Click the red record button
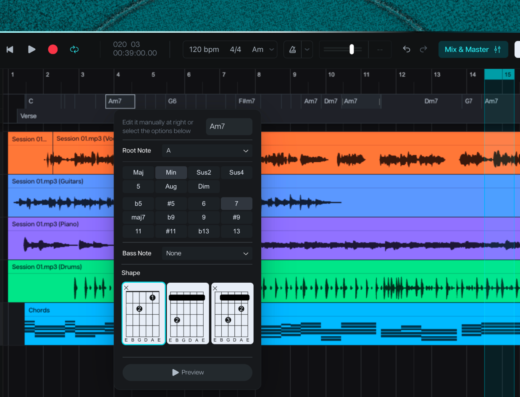Viewport: 520px width, 397px height. [x=53, y=50]
